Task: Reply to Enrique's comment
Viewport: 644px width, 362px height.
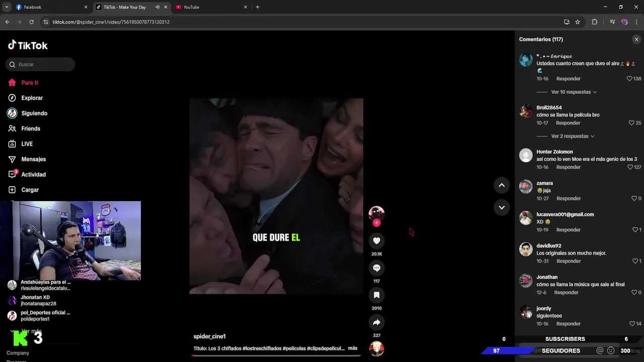Action: point(568,79)
